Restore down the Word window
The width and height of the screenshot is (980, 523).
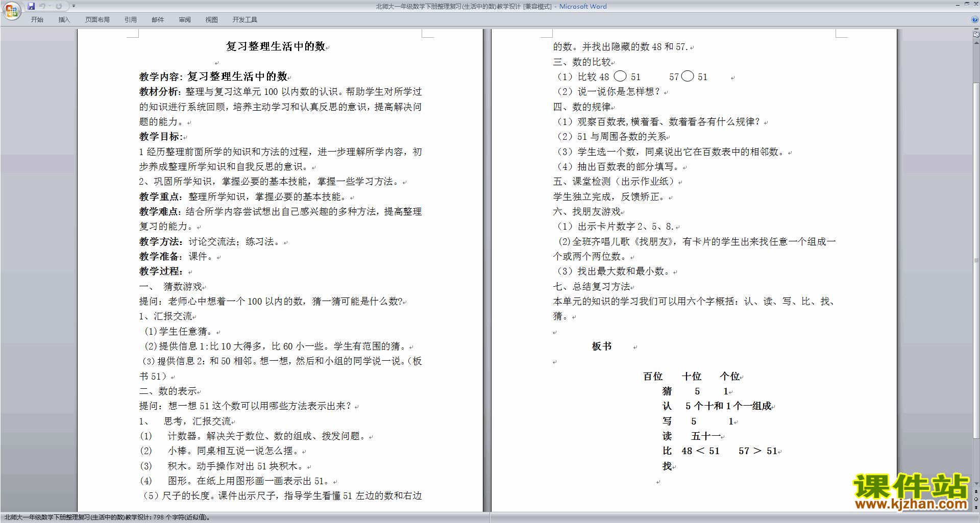click(x=967, y=4)
